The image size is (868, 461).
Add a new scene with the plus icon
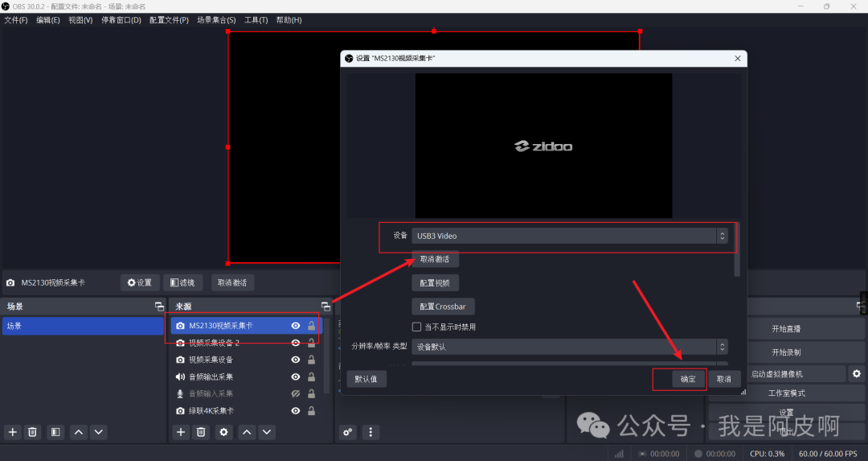coord(13,432)
